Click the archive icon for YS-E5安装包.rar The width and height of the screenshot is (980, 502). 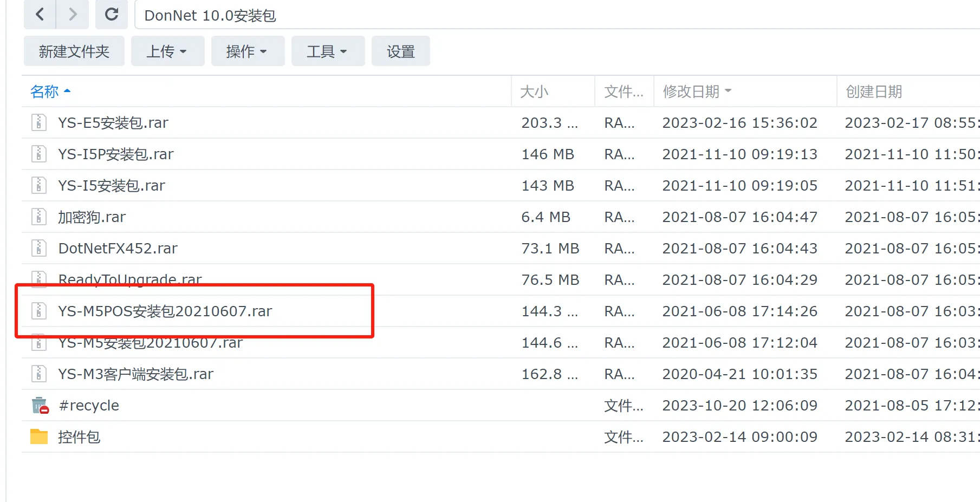[38, 123]
